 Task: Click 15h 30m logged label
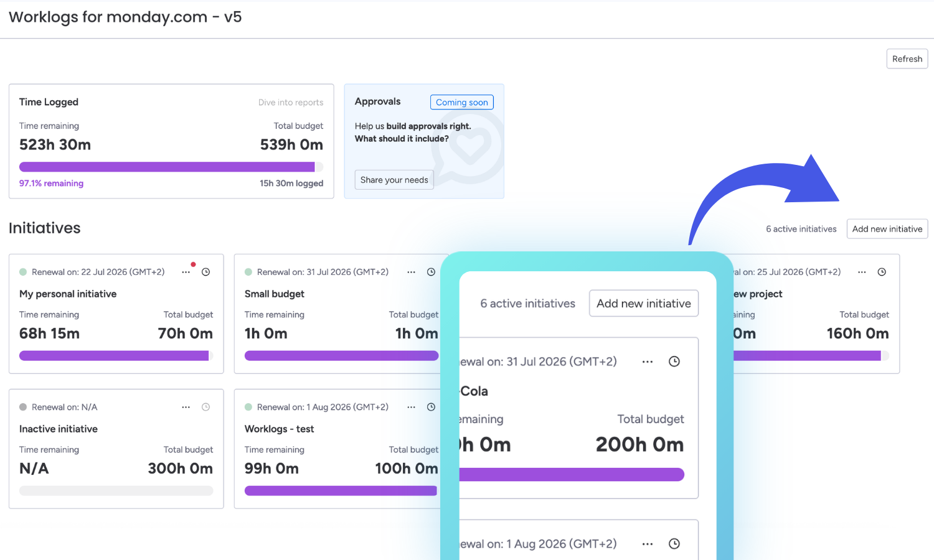[x=291, y=184]
